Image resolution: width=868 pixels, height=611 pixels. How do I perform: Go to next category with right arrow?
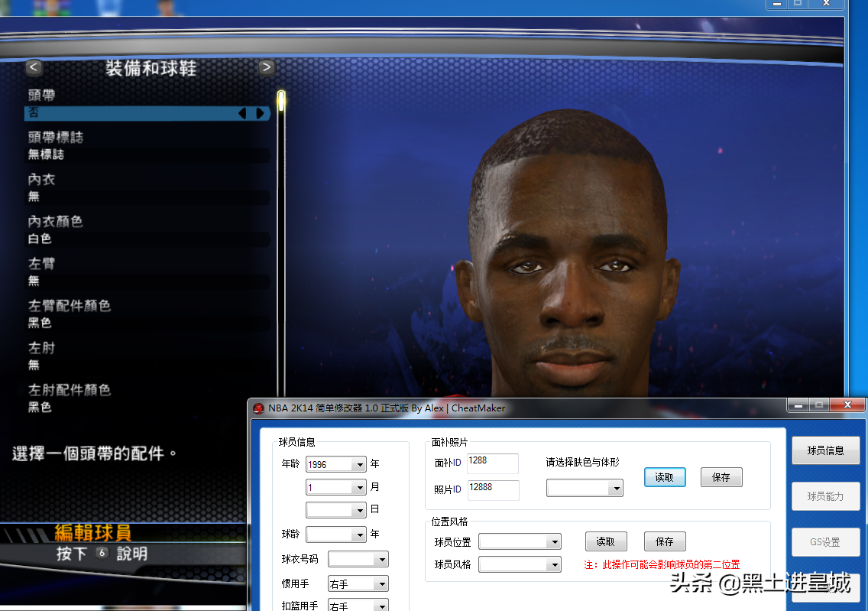point(266,67)
